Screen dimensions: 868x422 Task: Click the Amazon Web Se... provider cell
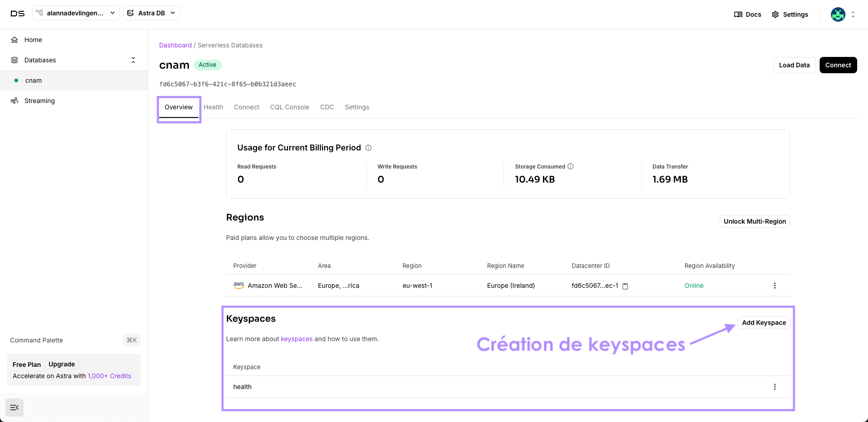(275, 286)
